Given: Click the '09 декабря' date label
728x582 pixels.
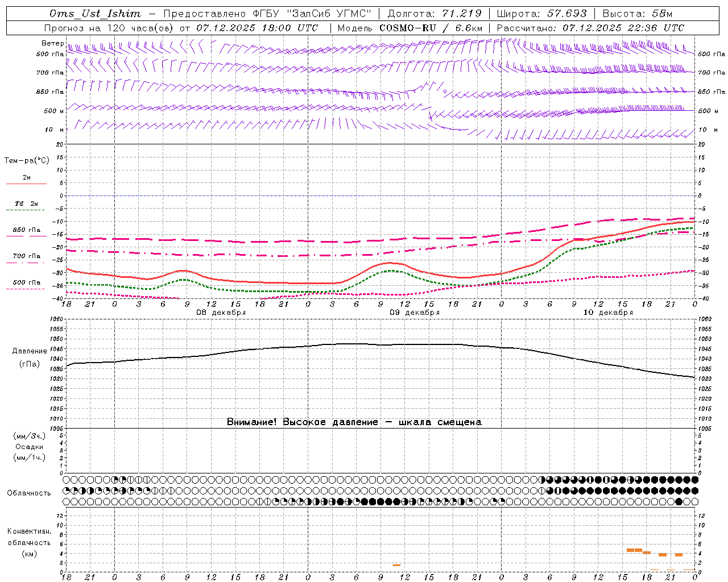Looking at the screenshot, I should point(415,313).
